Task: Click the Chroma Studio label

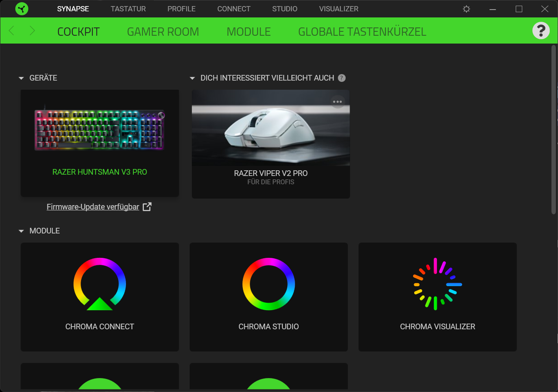Action: coord(269,327)
